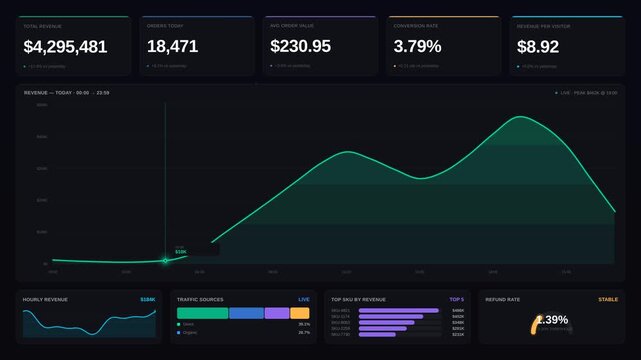This screenshot has height=360, width=641.
Task: Click the $184K hourly revenue value
Action: (x=148, y=300)
